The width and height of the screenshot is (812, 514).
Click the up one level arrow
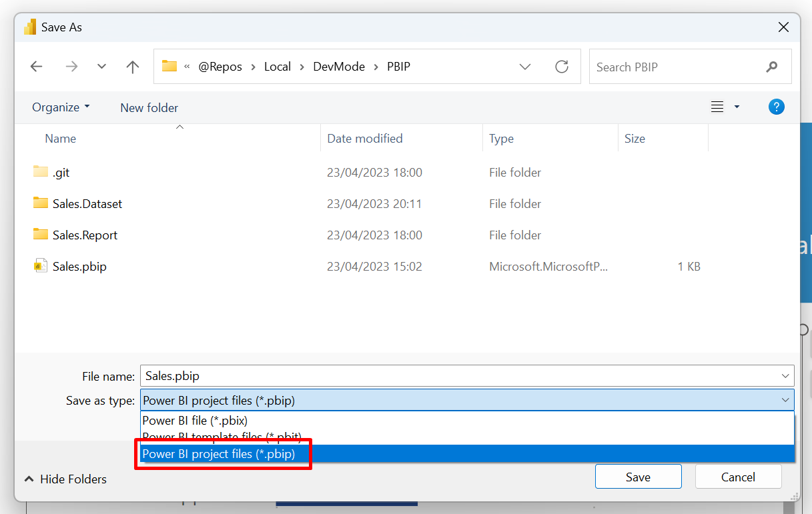132,66
